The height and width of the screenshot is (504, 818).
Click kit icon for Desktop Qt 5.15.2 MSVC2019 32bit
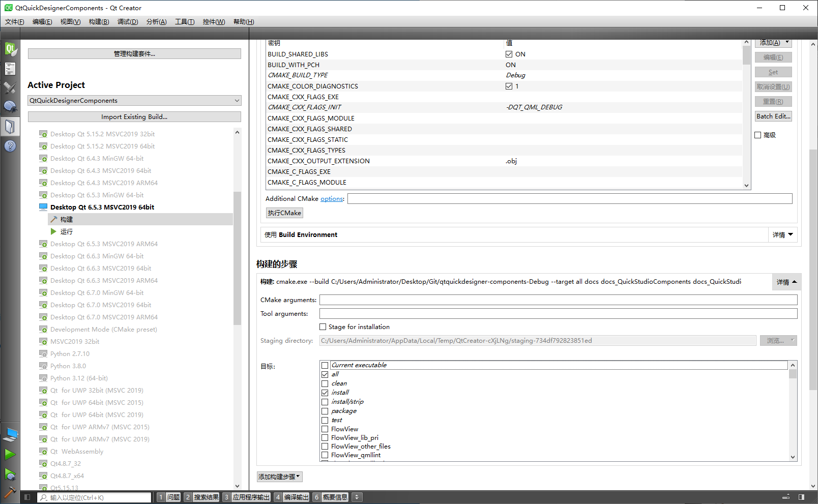click(x=43, y=134)
